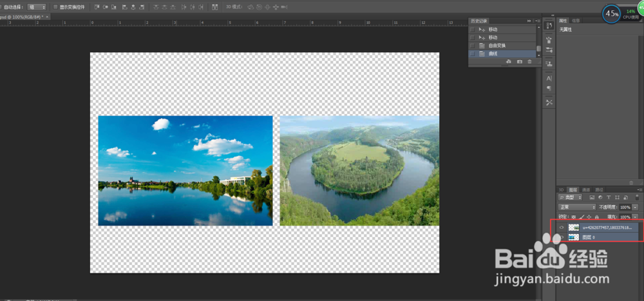This screenshot has height=301, width=644.
Task: Open the 历史记录 panel menu
Action: click(x=537, y=21)
